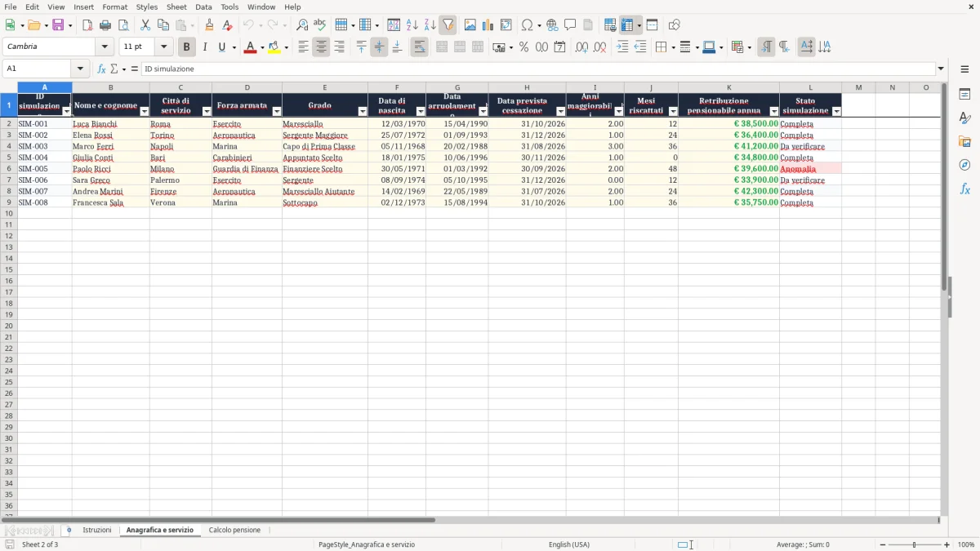Open filter dropdown on Nome e cognome
The height and width of the screenshot is (551, 980).
tap(145, 111)
